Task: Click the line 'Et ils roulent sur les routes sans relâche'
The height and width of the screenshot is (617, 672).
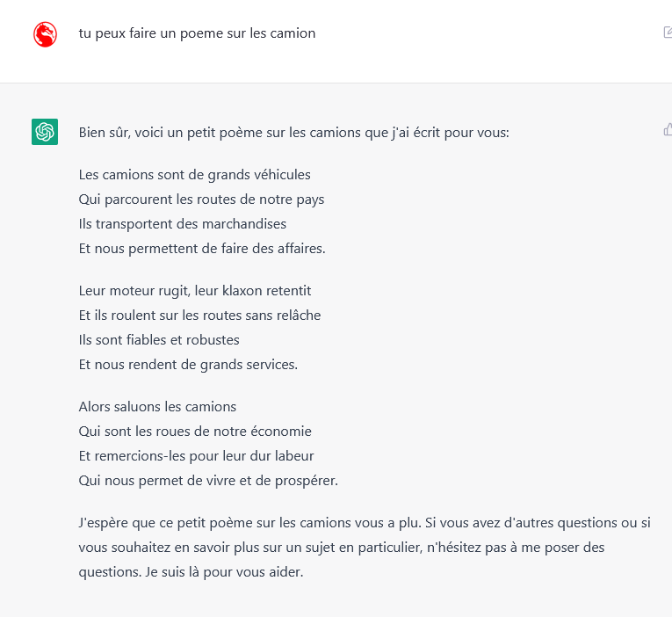Action: (199, 316)
